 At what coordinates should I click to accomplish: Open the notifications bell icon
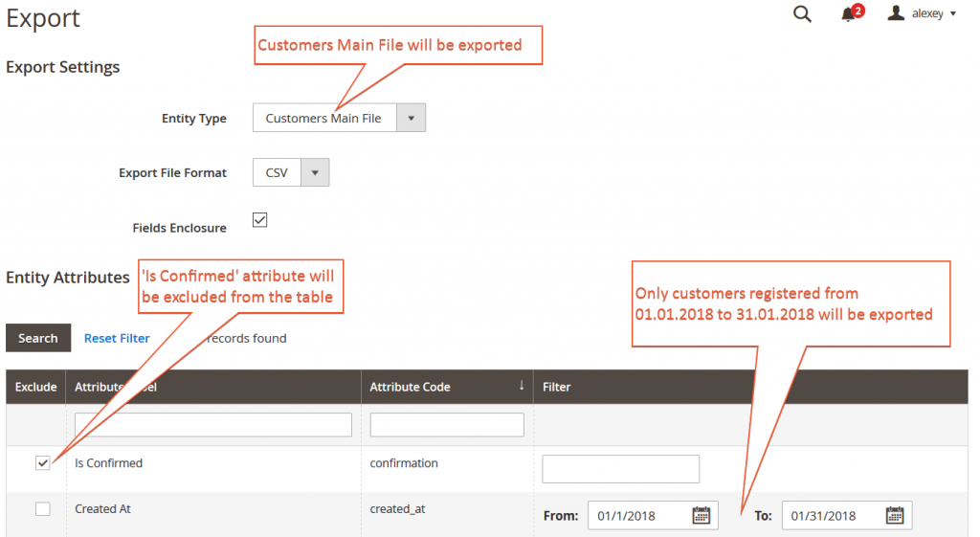click(848, 13)
